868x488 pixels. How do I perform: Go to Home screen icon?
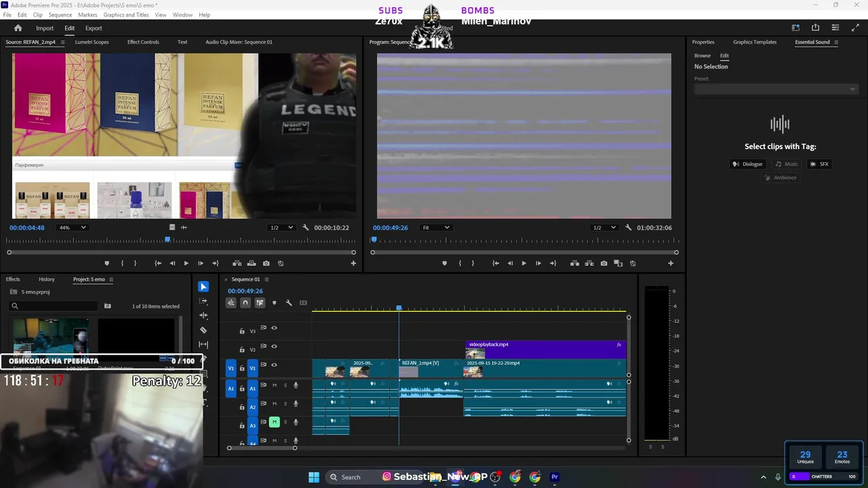(18, 28)
